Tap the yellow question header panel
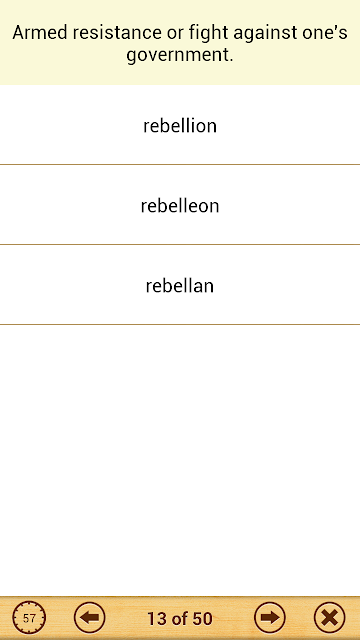This screenshot has width=360, height=640. point(180,42)
